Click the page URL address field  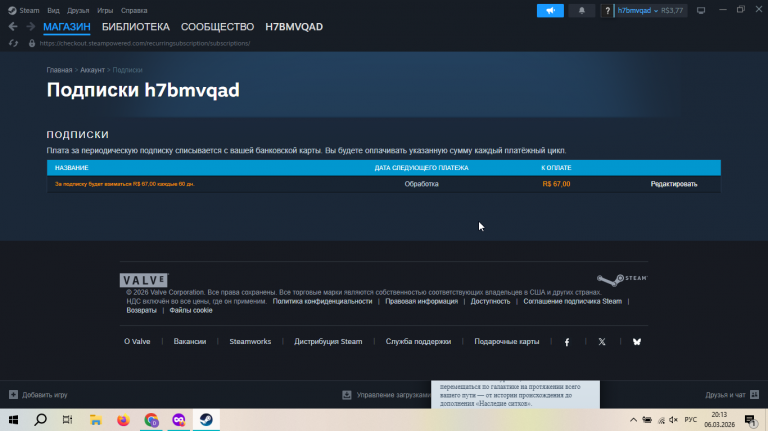pos(144,43)
